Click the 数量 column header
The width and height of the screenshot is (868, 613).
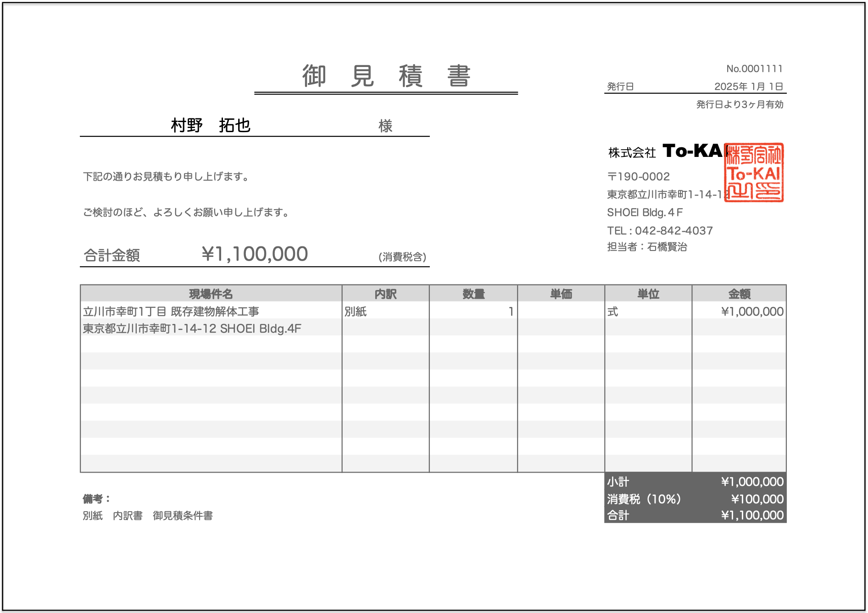[473, 294]
